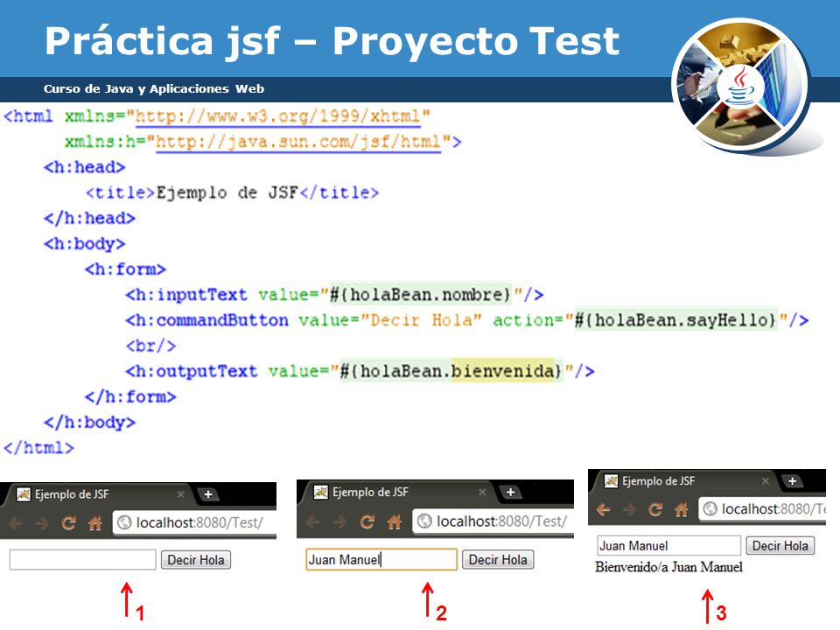
Task: Click focused Juan Manuel field in second browser
Action: click(x=381, y=559)
